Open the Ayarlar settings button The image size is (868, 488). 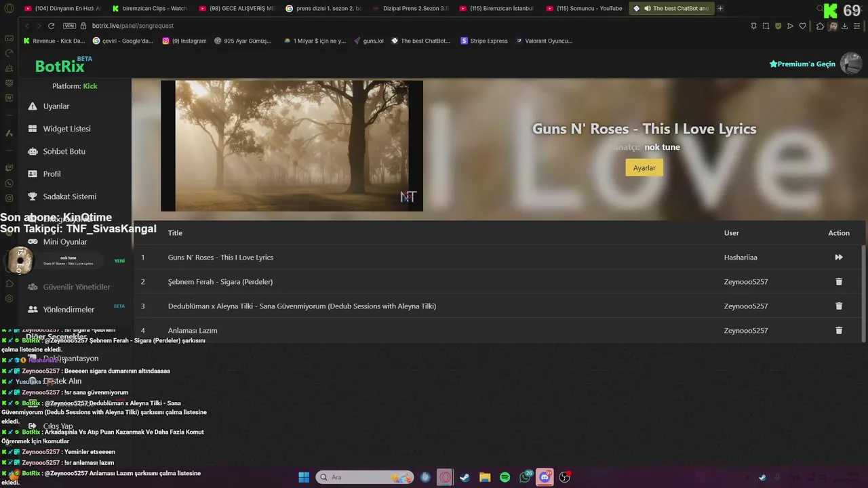click(x=644, y=167)
